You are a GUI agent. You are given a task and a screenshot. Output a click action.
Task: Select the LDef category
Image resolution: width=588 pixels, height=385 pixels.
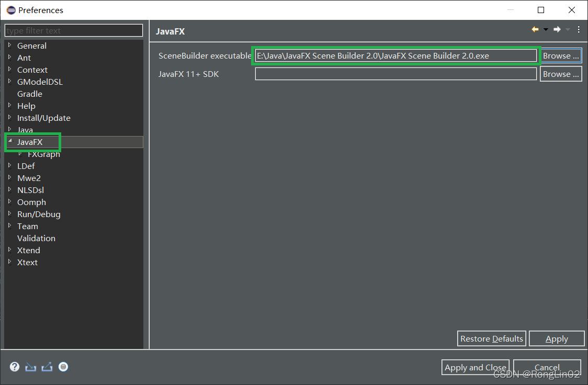pyautogui.click(x=26, y=166)
